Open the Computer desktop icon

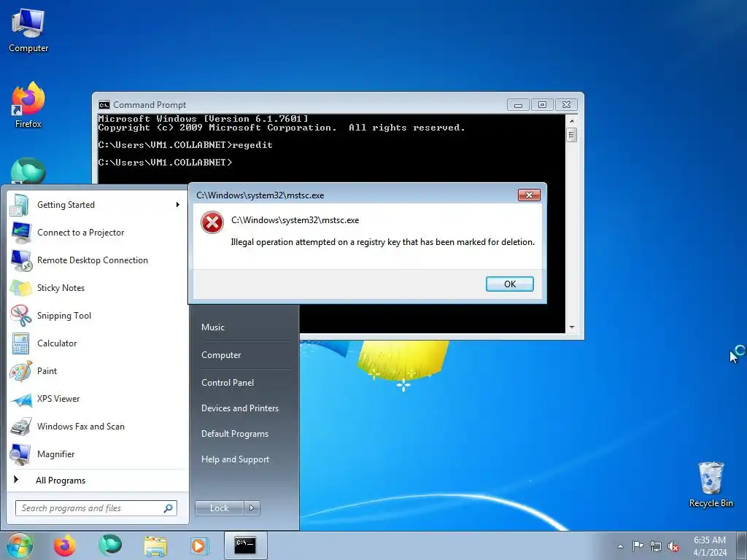click(x=28, y=31)
